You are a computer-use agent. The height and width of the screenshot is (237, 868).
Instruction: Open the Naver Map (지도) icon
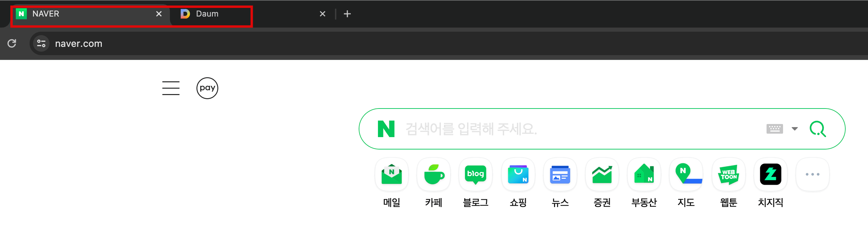click(686, 174)
